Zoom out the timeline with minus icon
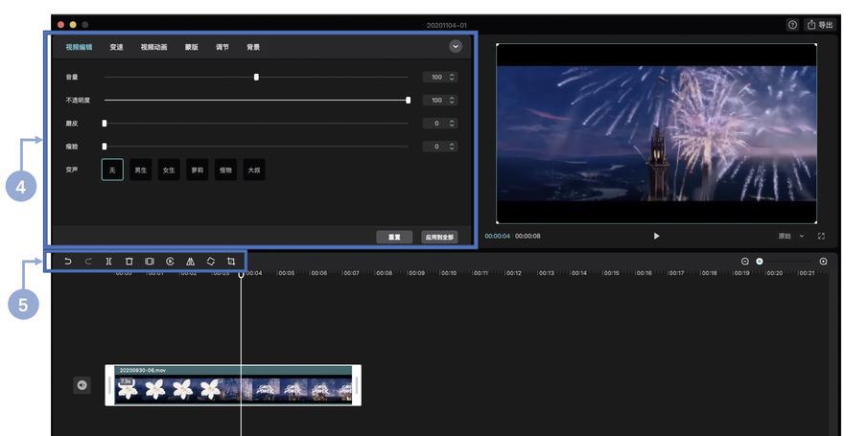The width and height of the screenshot is (868, 436). [x=745, y=262]
